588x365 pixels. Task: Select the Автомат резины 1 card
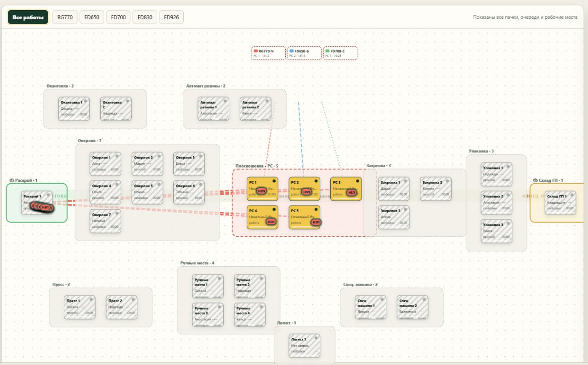(214, 109)
